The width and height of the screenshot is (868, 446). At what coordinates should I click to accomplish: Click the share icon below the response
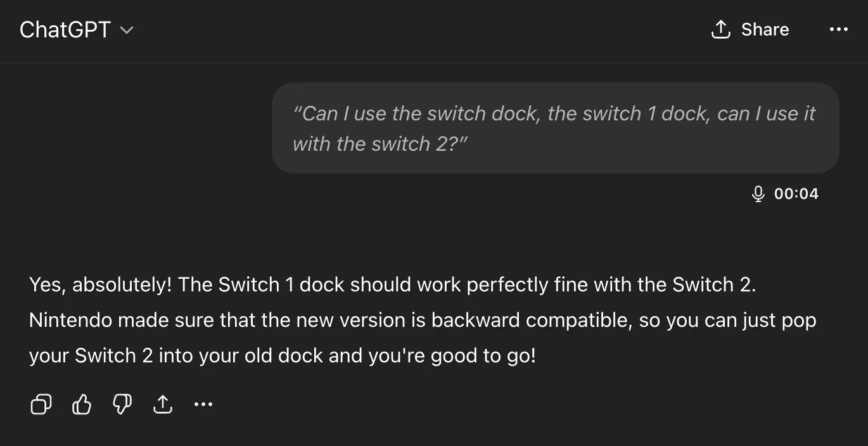[163, 404]
